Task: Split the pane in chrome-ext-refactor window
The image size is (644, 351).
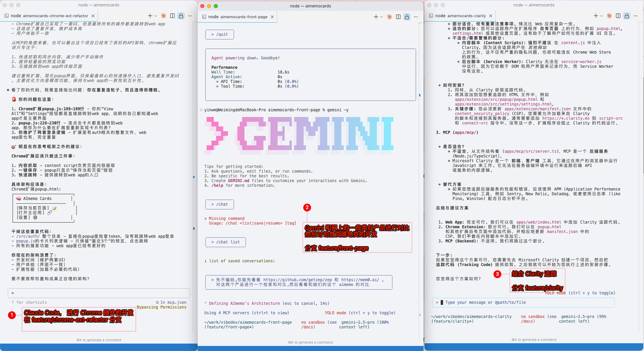Action: (x=173, y=16)
